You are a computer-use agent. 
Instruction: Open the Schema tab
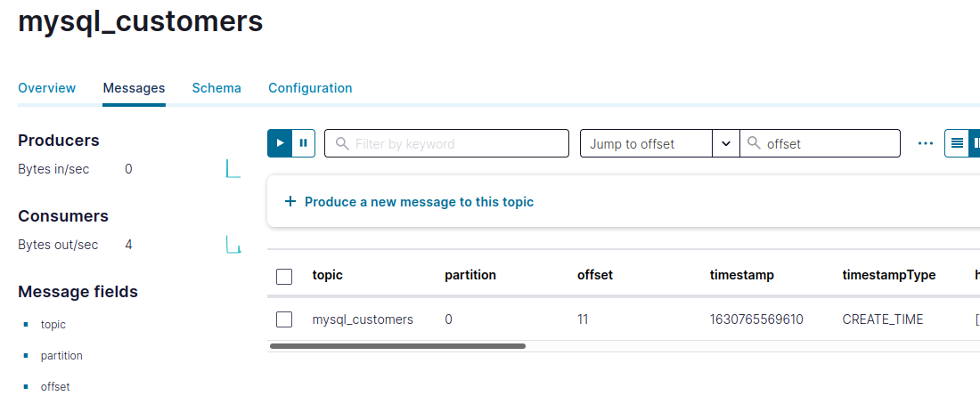click(x=216, y=88)
